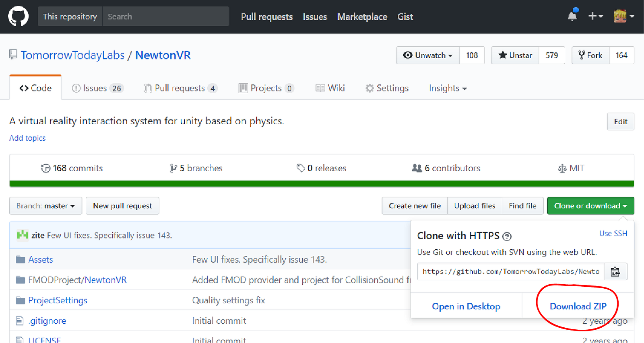
Task: Open the .gitignore "Initial commit" message
Action: click(x=219, y=321)
